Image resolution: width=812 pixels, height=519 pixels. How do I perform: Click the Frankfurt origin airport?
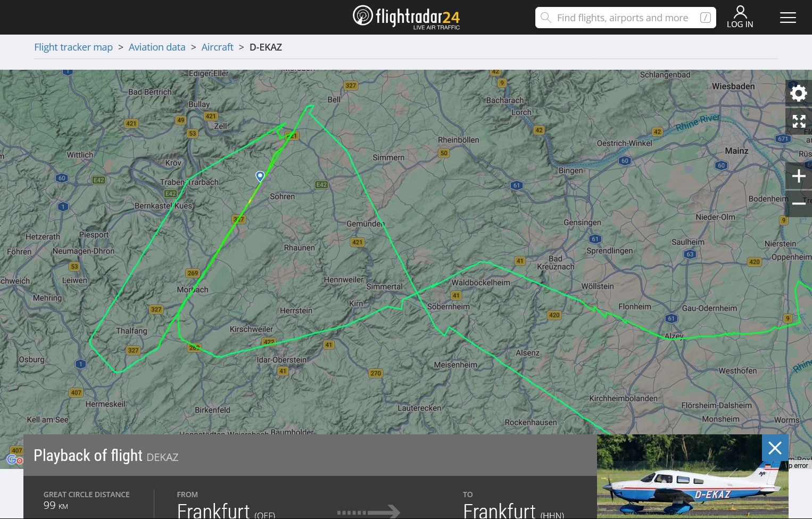click(x=226, y=510)
